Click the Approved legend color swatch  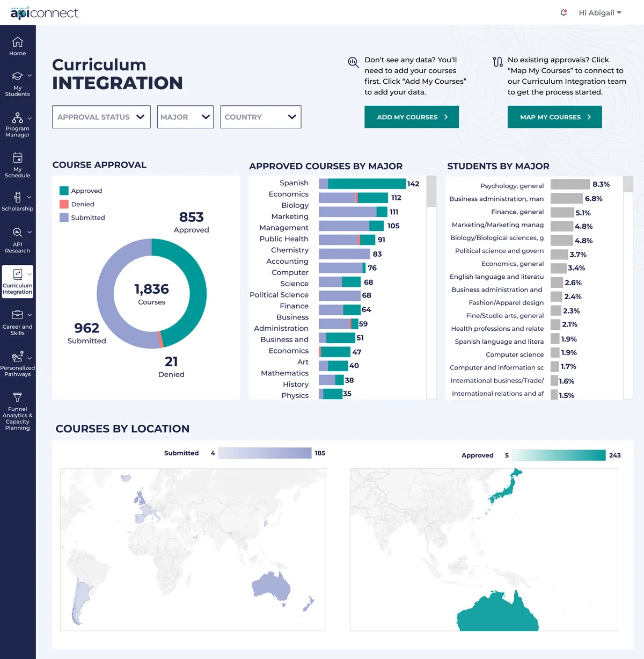point(64,191)
